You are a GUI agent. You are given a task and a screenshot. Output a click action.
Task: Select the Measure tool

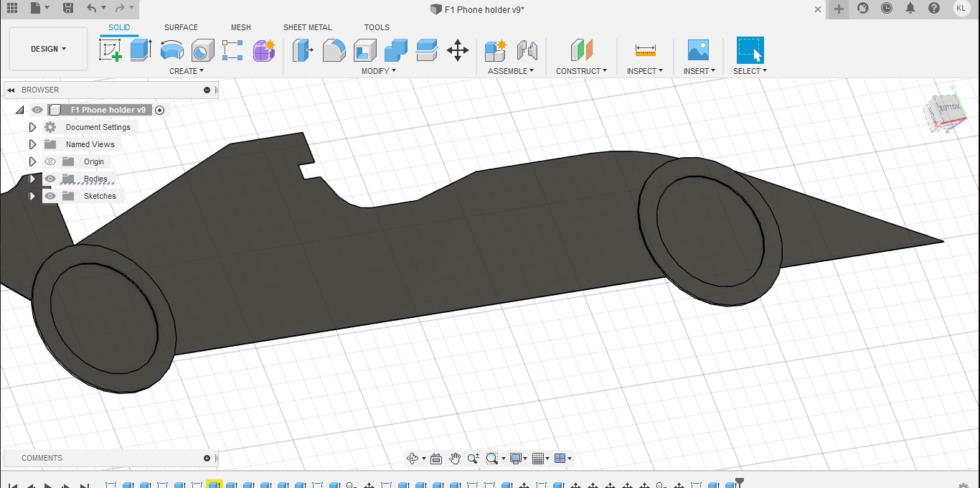pos(645,50)
